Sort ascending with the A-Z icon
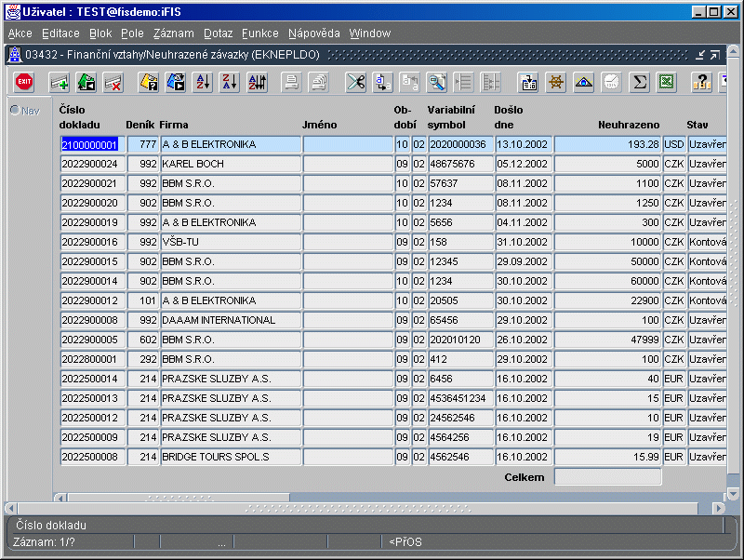Viewport: 744px width, 560px height. click(x=203, y=82)
